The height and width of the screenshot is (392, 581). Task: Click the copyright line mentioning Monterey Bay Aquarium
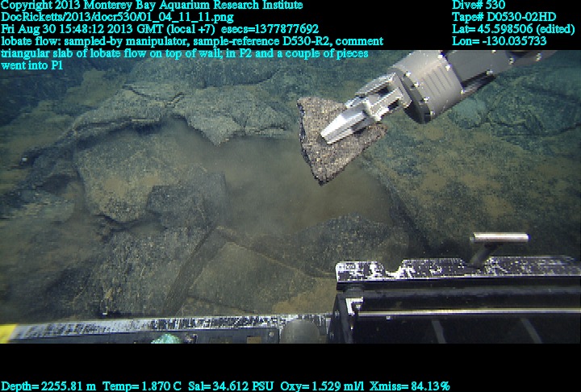152,5
